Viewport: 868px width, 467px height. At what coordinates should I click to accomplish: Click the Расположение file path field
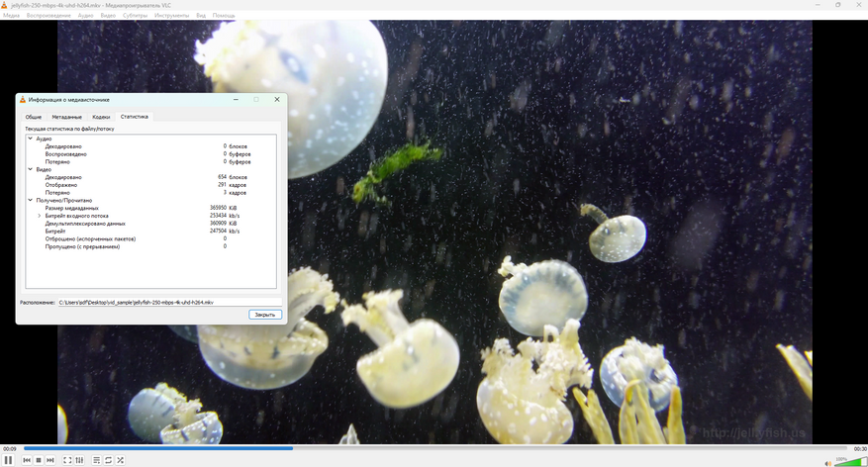[x=169, y=302]
